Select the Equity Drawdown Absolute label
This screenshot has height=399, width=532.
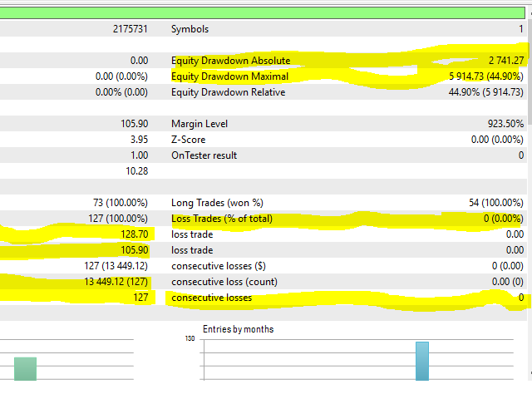(x=230, y=61)
